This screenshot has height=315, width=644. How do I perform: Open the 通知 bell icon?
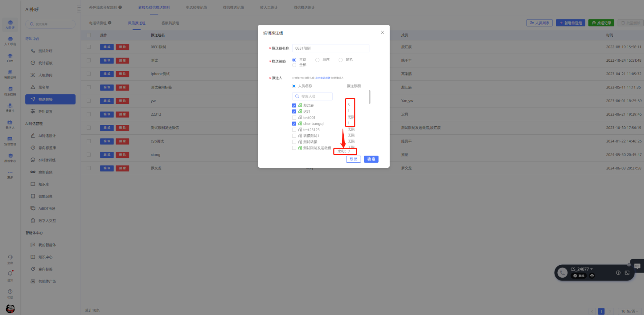(x=10, y=274)
